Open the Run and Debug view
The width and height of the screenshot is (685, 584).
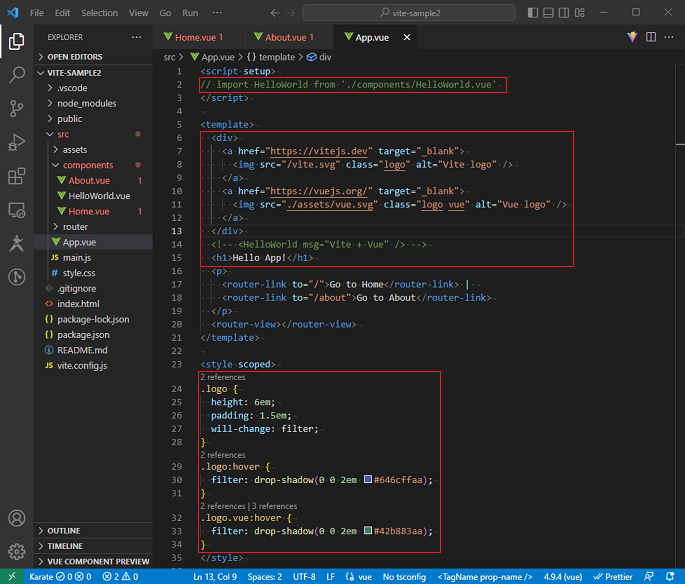[x=17, y=142]
